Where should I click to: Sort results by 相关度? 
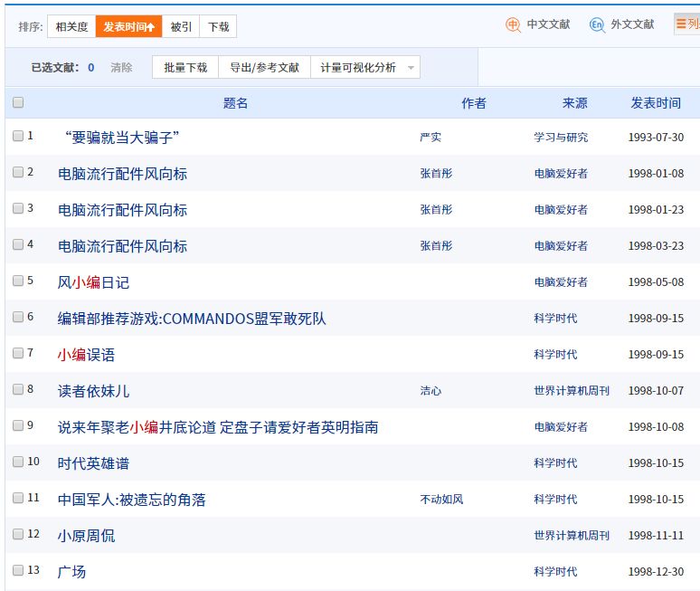coord(71,27)
